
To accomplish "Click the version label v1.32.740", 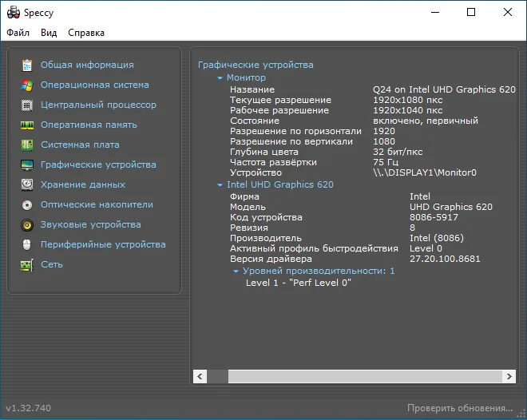I will pyautogui.click(x=29, y=408).
